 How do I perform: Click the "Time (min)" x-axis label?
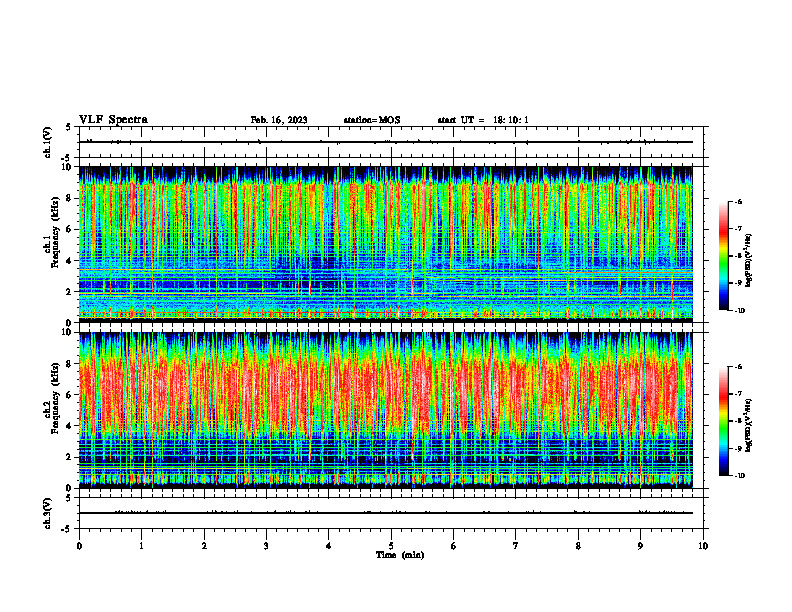(x=400, y=555)
